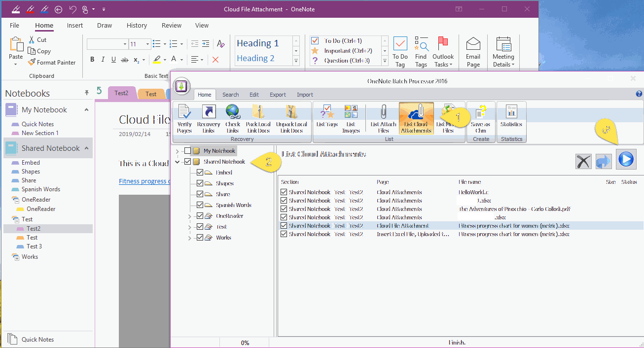Select Pack Local Link Docs

258,119
